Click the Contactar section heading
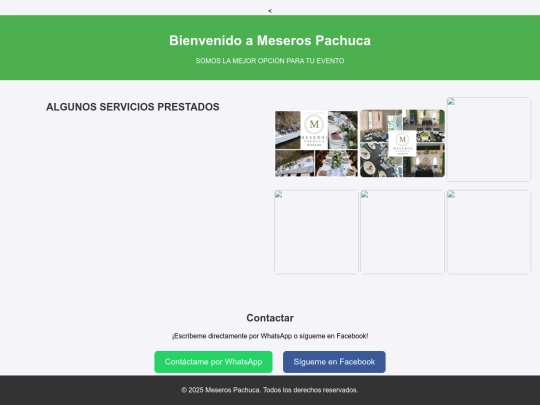This screenshot has height=405, width=540. 270,318
